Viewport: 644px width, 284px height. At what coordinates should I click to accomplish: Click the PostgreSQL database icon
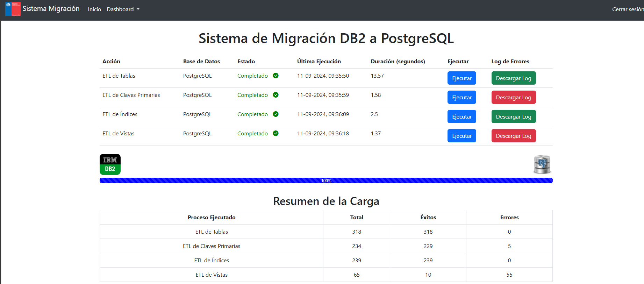(542, 164)
